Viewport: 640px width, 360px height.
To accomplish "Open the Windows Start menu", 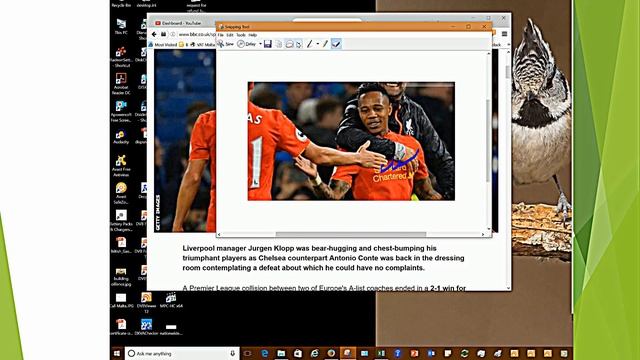I will [117, 353].
